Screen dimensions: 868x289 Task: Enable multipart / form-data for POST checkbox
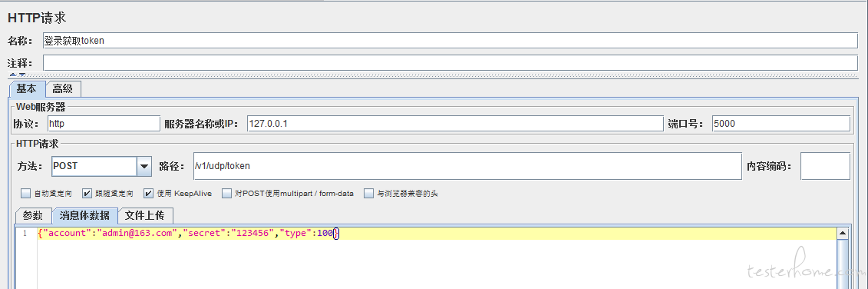[x=226, y=194]
